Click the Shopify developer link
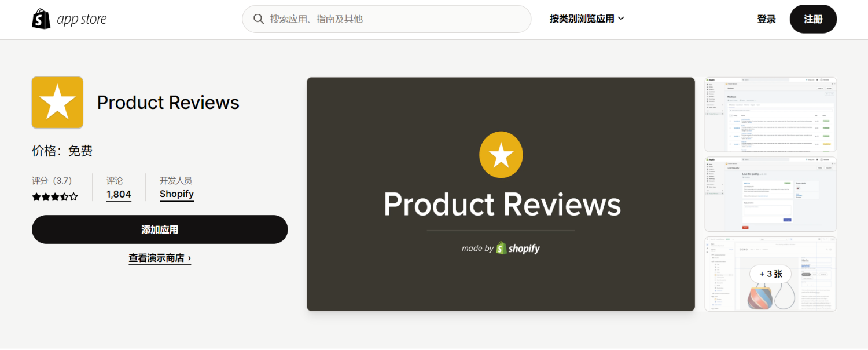 (176, 194)
